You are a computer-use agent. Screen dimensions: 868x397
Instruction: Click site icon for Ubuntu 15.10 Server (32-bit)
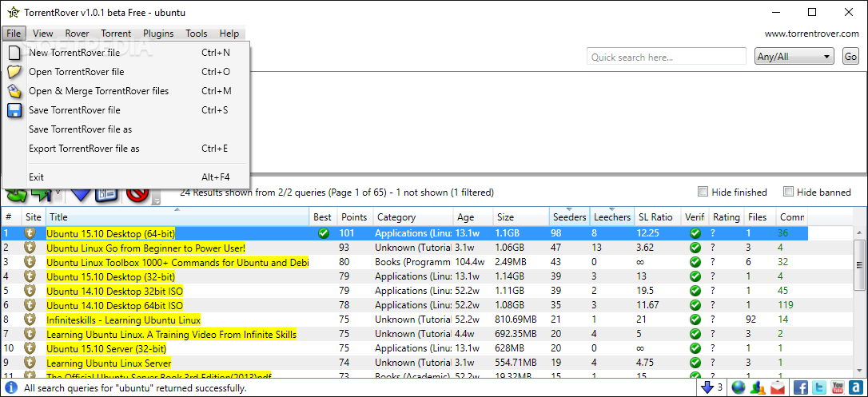[x=30, y=347]
